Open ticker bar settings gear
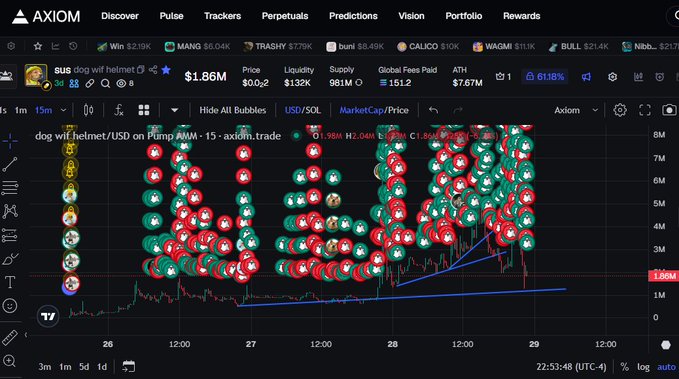Screen dimensions: 679x379 click(x=11, y=46)
